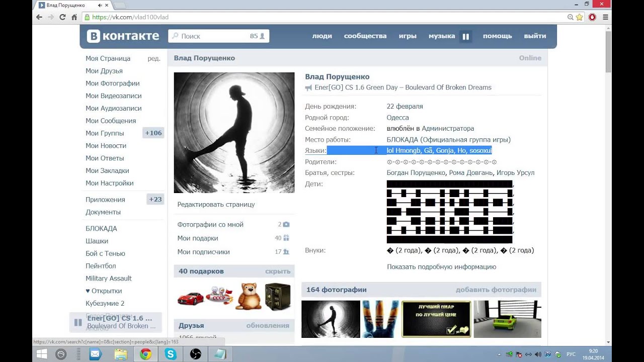Open Богдан Порущенко profile link
644x362 pixels.
(416, 173)
